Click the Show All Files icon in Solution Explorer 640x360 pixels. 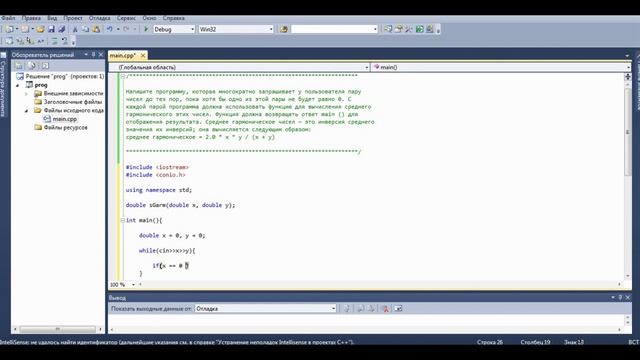[32, 65]
